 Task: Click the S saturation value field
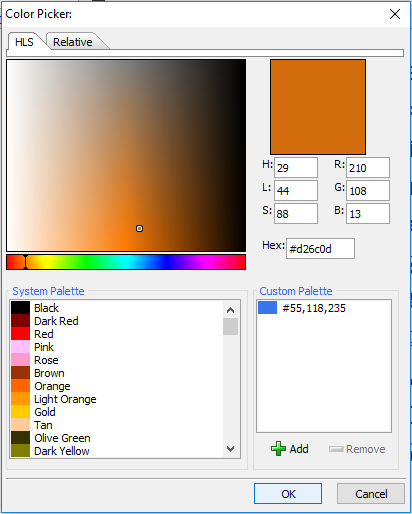pyautogui.click(x=296, y=213)
